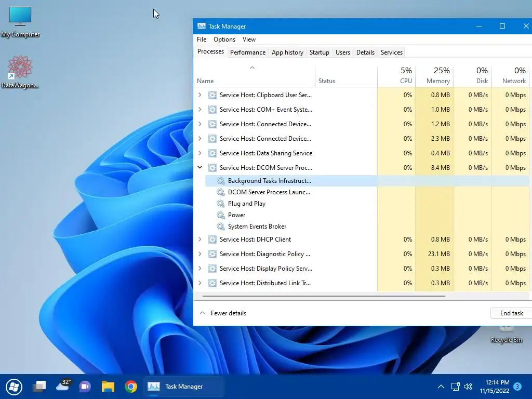Switch to the Users tab
This screenshot has width=532, height=399.
343,52
